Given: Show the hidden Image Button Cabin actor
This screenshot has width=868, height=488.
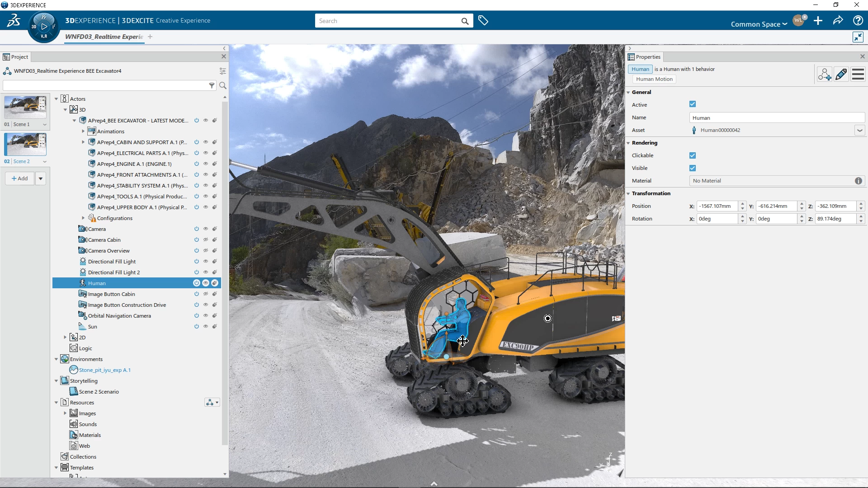Looking at the screenshot, I should (206, 294).
